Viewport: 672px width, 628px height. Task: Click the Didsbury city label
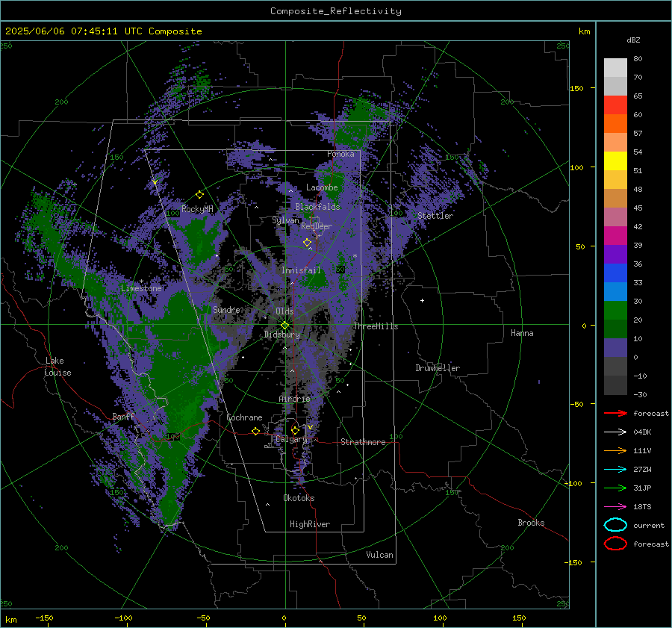(x=281, y=335)
